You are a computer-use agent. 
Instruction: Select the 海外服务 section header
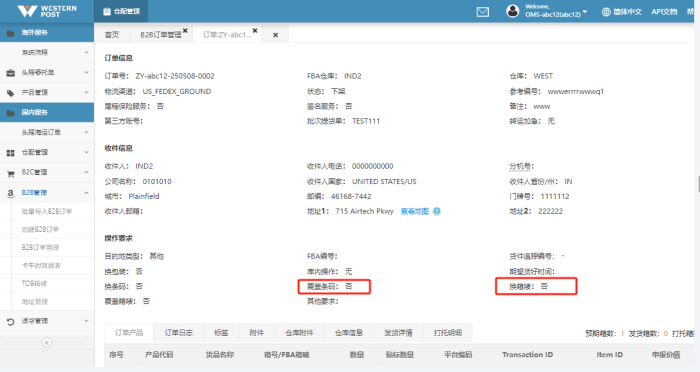tap(47, 33)
